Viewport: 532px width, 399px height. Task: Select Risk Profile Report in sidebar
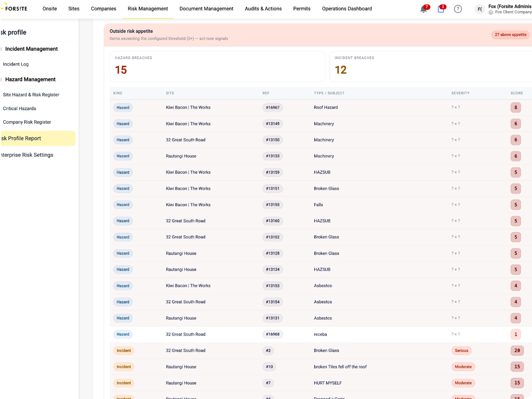pyautogui.click(x=37, y=138)
